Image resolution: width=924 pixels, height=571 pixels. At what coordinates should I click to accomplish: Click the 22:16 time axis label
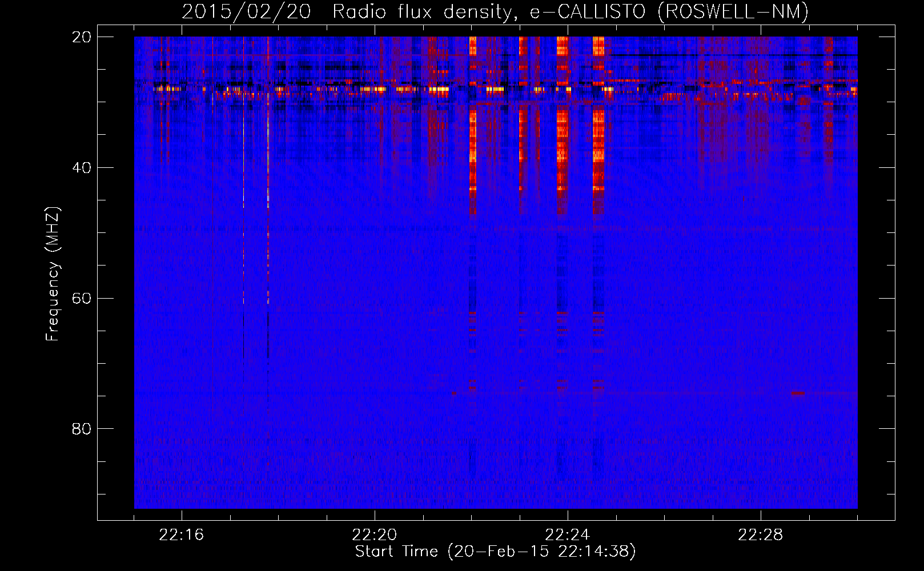coord(182,535)
